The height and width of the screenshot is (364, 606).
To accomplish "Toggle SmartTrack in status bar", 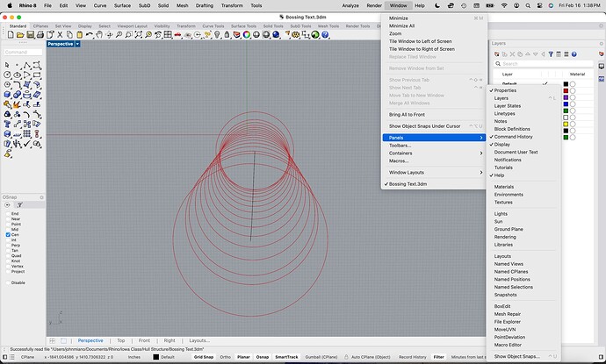I will pos(287,357).
